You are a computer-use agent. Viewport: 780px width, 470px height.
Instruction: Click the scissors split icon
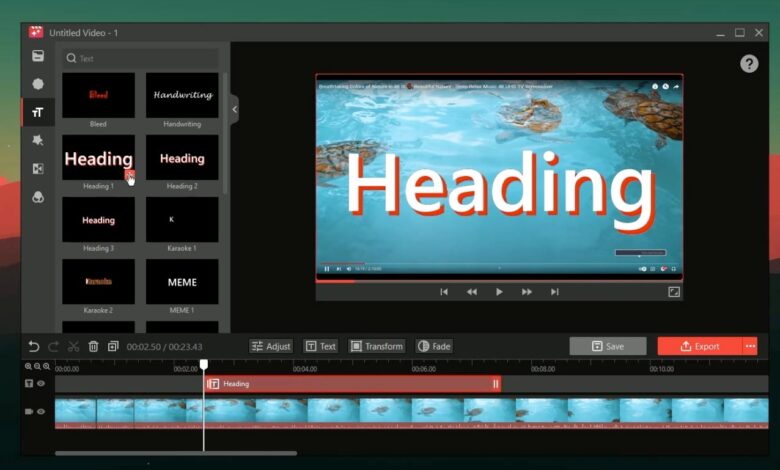[73, 346]
